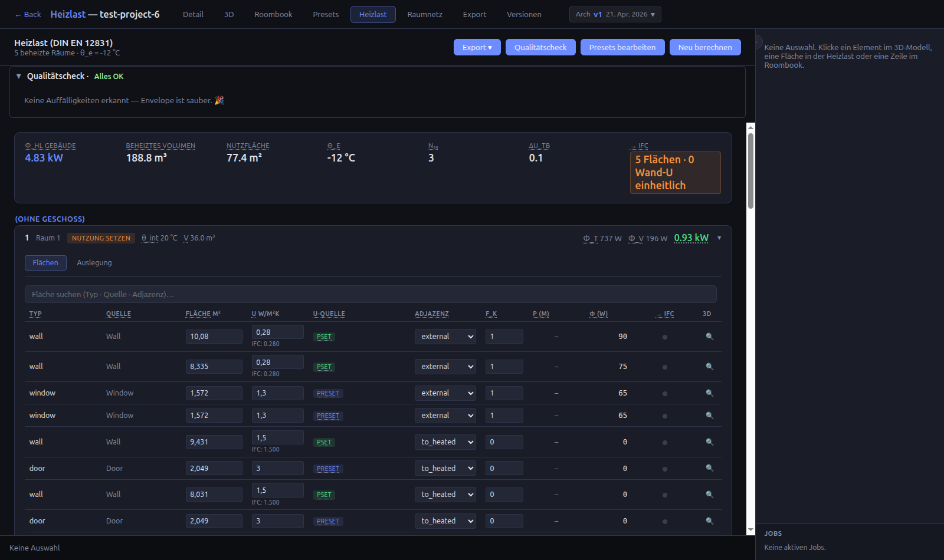This screenshot has width=944, height=560.
Task: Click the IFC status dot for wall 9,431
Action: coord(665,443)
